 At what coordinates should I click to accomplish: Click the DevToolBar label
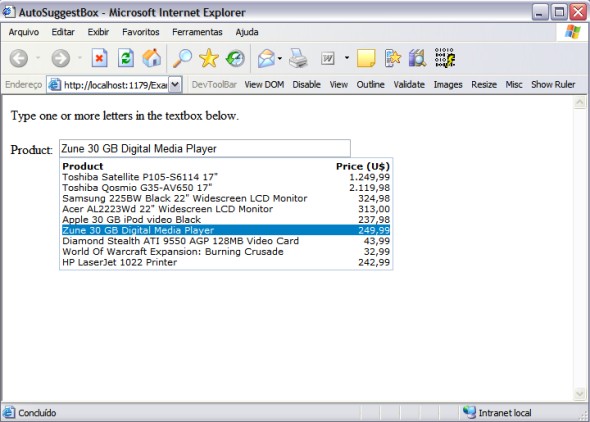click(x=214, y=85)
